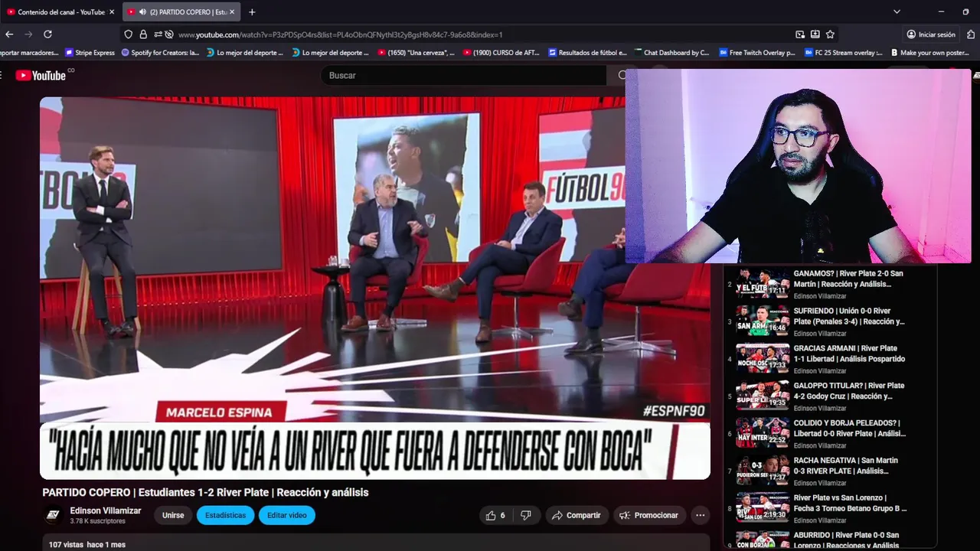Open a new tab with the plus icon
The height and width of the screenshot is (551, 980).
pyautogui.click(x=252, y=12)
